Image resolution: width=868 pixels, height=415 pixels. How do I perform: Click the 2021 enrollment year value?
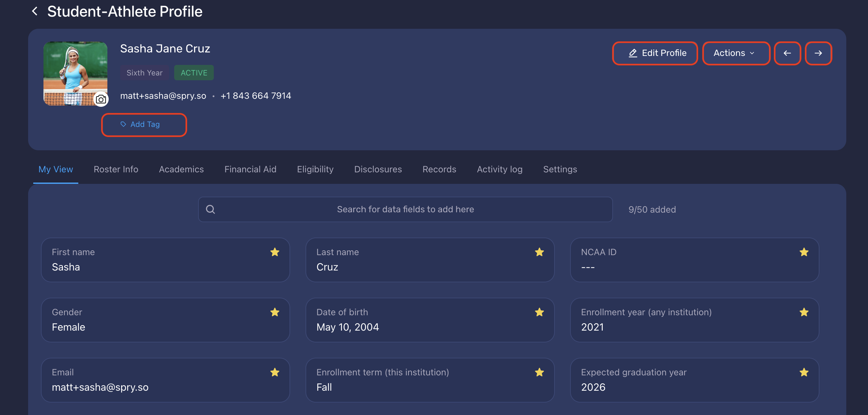point(593,327)
